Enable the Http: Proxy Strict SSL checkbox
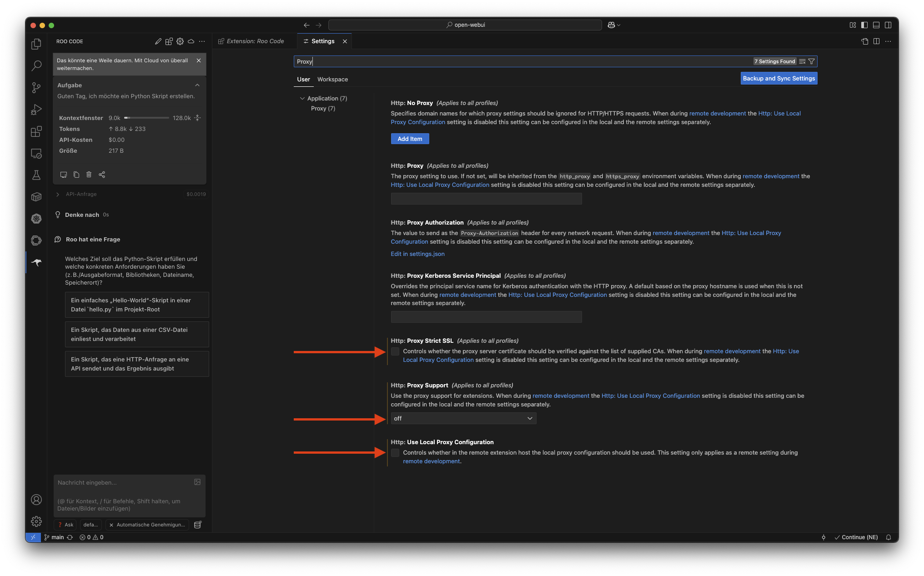The height and width of the screenshot is (576, 924). pyautogui.click(x=395, y=351)
